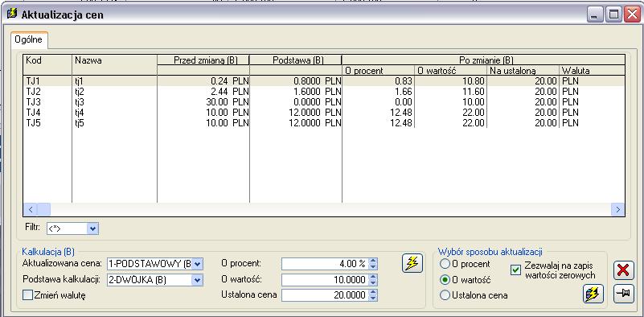Click the pin icon button
Viewport: 644px width, 317px height.
pyautogui.click(x=623, y=294)
